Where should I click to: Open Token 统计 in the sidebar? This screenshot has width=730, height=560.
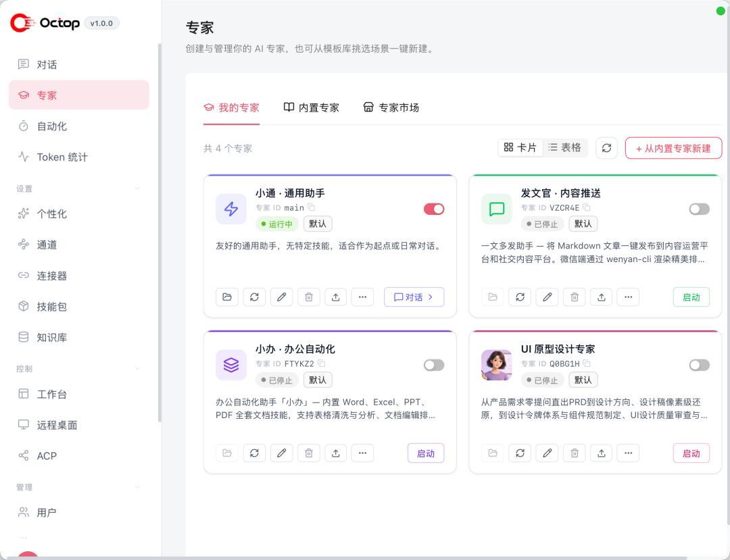(79, 157)
